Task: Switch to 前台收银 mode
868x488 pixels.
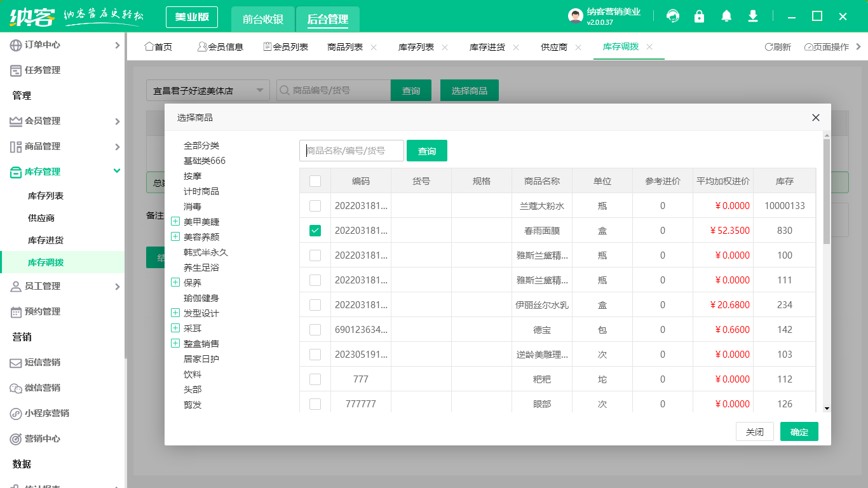Action: (263, 19)
